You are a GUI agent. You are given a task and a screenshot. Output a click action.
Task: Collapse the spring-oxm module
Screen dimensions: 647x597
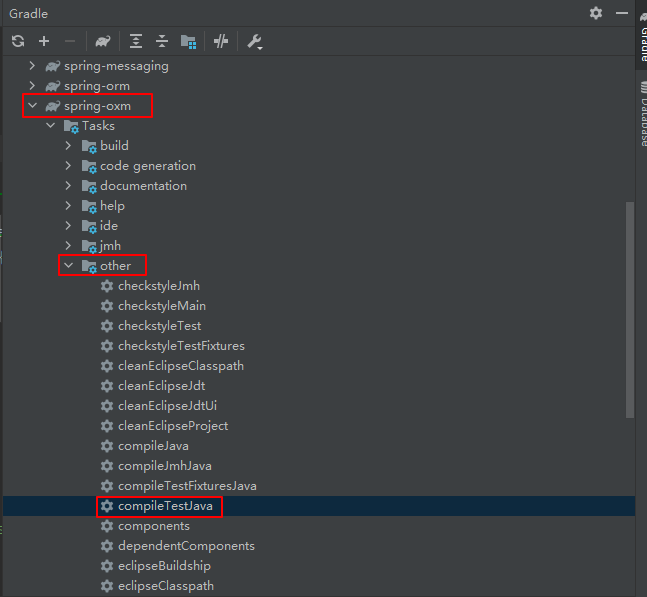(32, 106)
